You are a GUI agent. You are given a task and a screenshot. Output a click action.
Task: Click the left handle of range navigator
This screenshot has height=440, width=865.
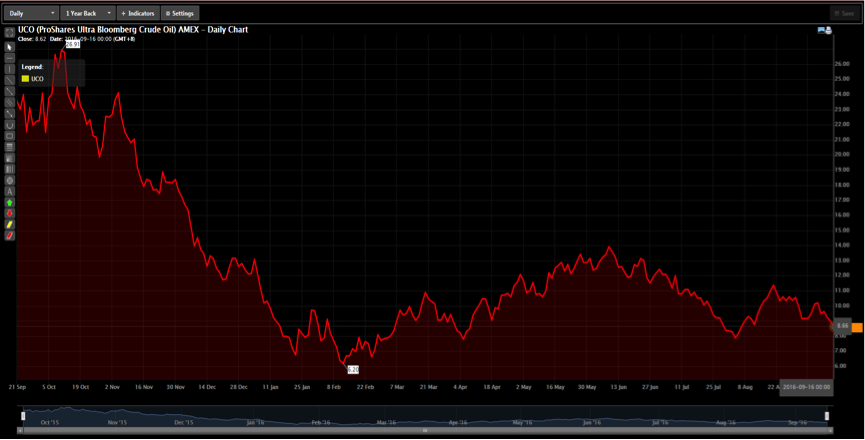[22, 415]
